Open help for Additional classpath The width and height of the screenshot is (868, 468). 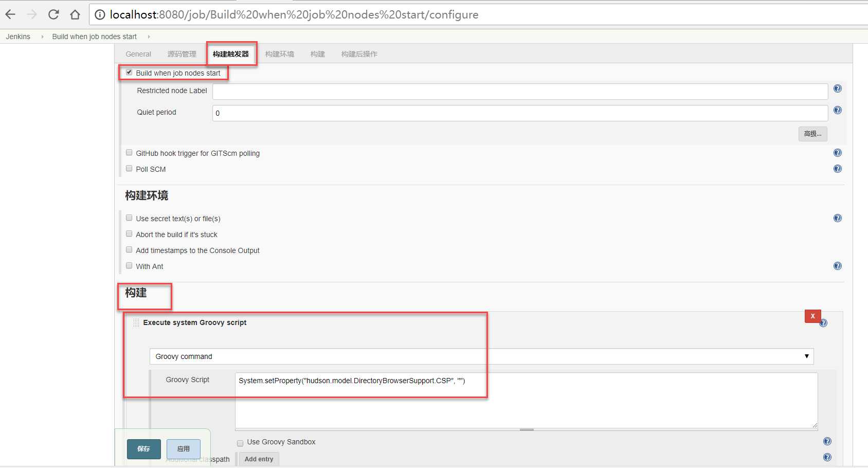pos(827,457)
